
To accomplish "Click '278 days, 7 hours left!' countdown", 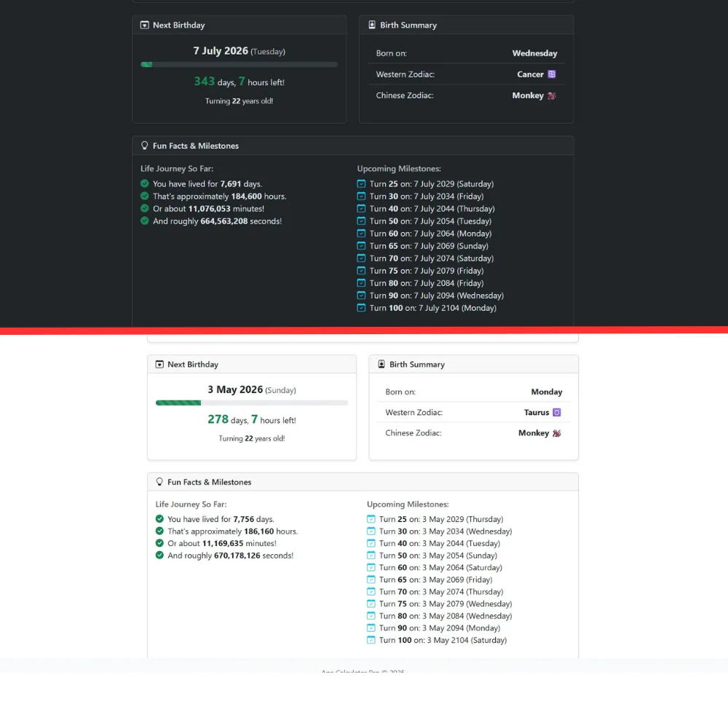I will tap(252, 420).
